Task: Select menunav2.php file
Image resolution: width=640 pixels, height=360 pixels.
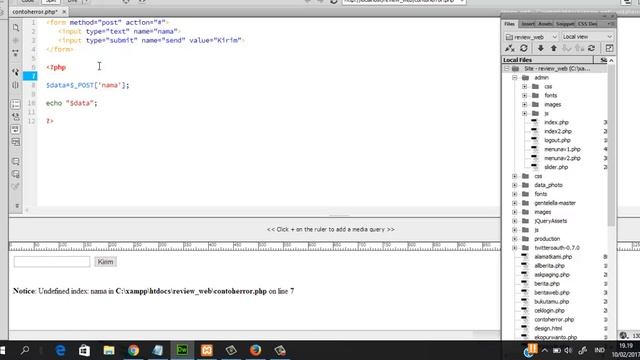Action: pos(562,158)
